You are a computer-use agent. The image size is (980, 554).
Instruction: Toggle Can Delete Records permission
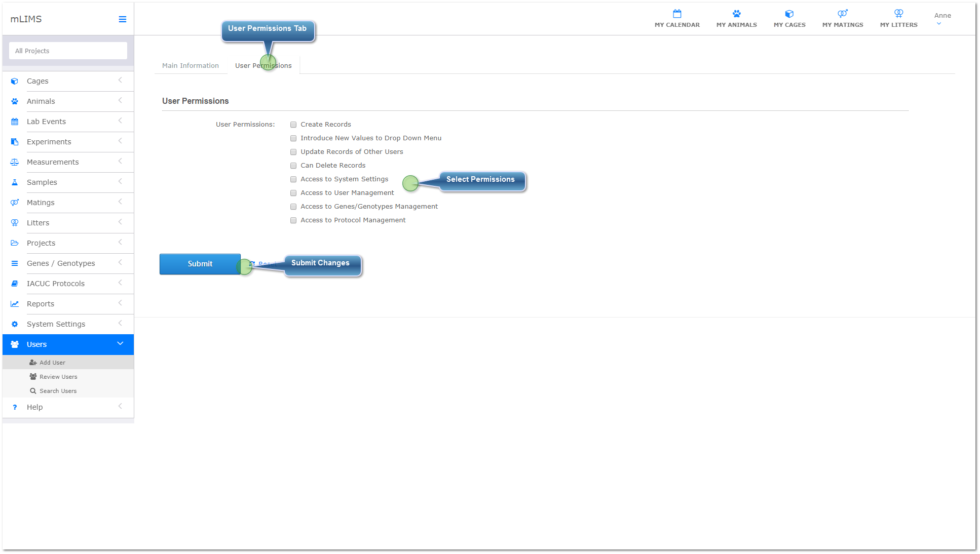click(293, 165)
